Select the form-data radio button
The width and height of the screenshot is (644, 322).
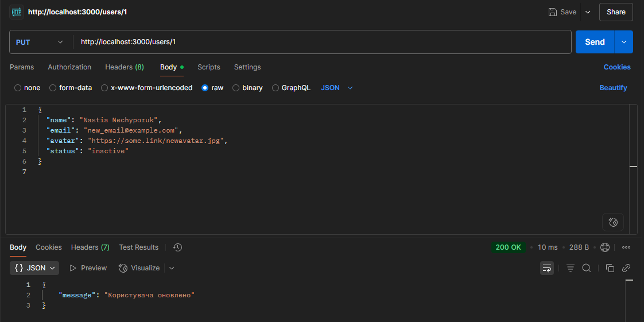[53, 88]
